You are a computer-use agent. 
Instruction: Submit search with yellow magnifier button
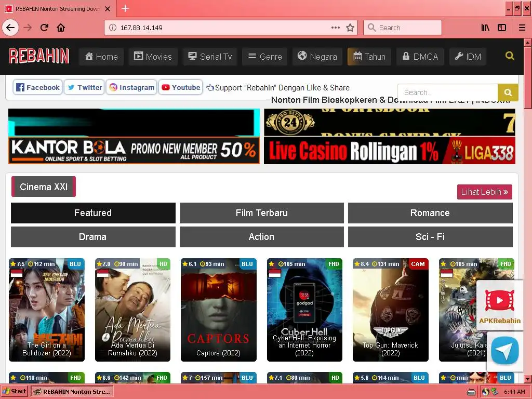508,92
